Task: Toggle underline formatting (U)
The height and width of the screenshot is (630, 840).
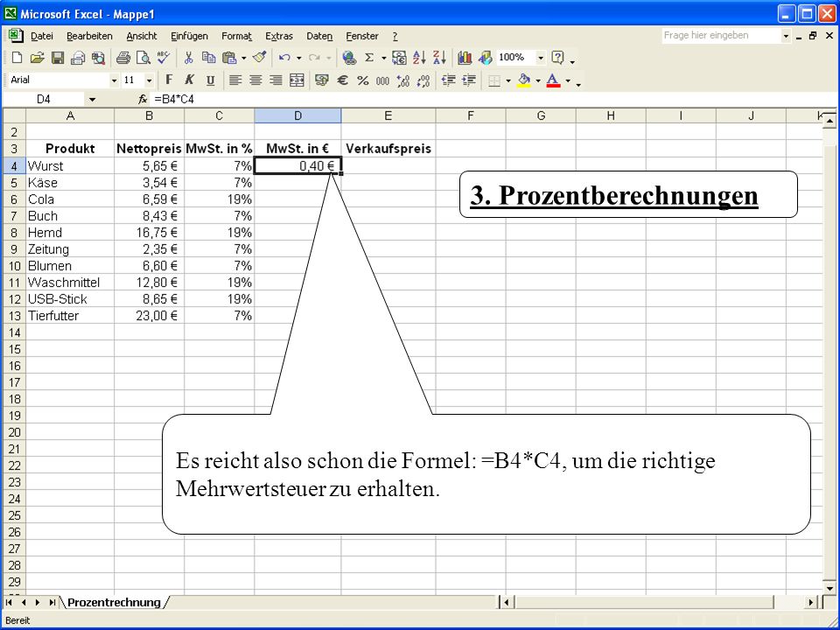Action: click(210, 80)
